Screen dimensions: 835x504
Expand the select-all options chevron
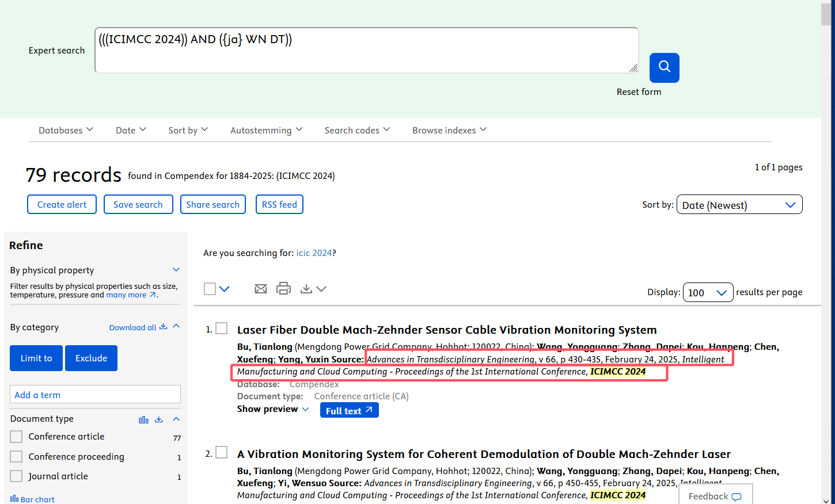click(225, 289)
